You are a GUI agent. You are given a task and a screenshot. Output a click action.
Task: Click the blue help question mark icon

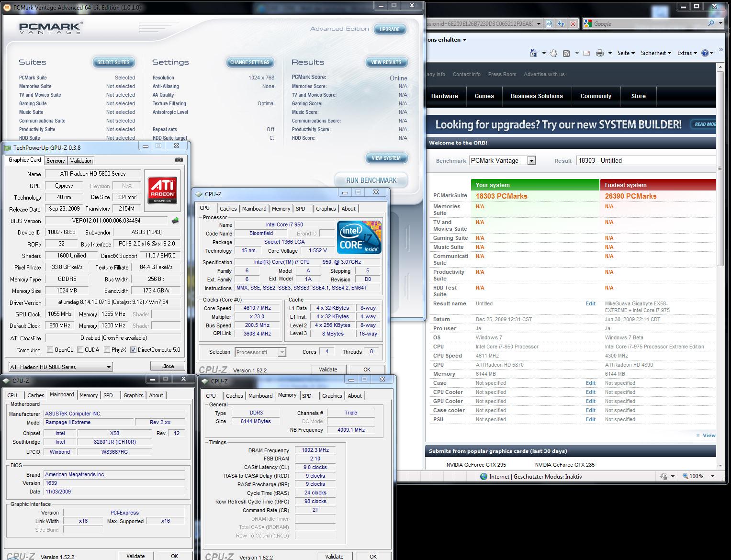click(x=705, y=53)
